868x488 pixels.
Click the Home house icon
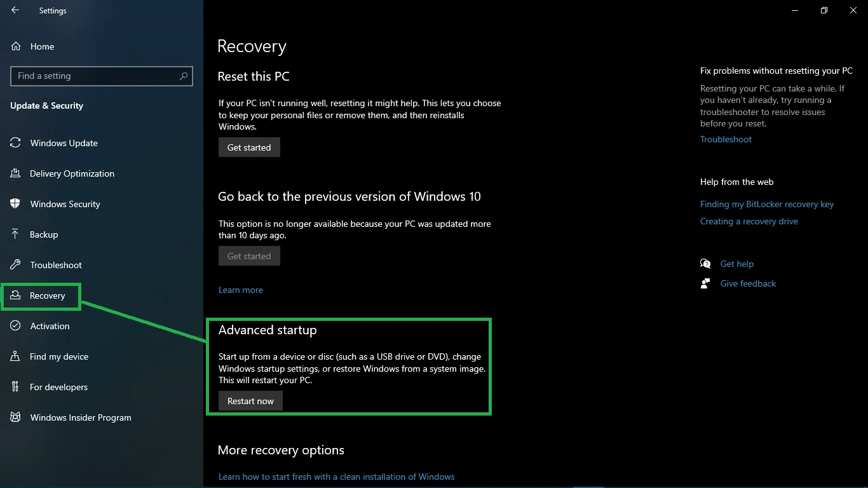pyautogui.click(x=16, y=46)
